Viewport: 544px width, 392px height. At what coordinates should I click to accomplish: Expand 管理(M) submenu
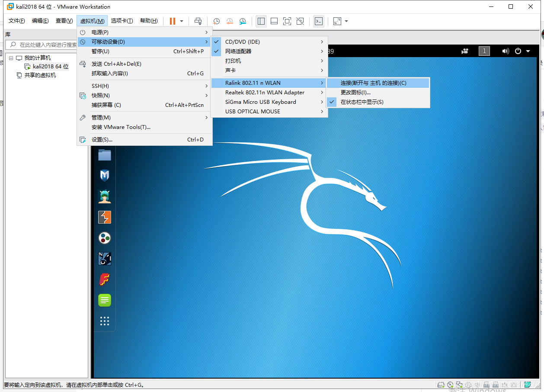145,118
